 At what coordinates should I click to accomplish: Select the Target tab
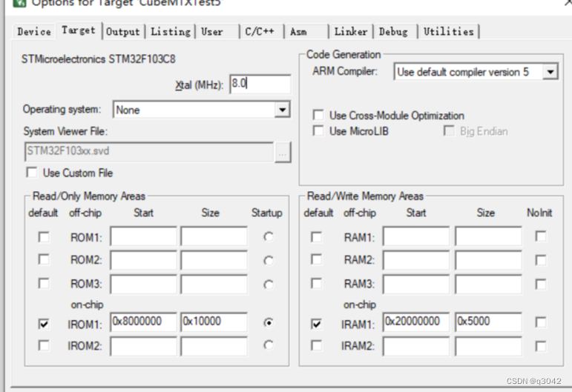point(79,30)
